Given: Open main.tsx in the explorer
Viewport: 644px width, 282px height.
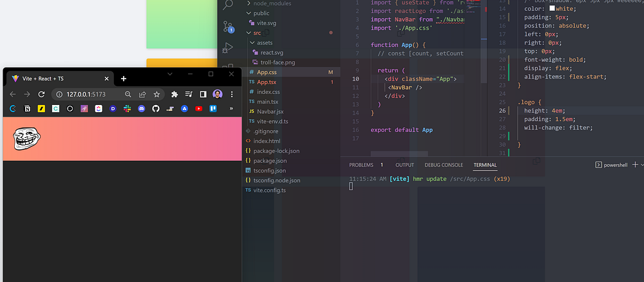Looking at the screenshot, I should pos(268,102).
